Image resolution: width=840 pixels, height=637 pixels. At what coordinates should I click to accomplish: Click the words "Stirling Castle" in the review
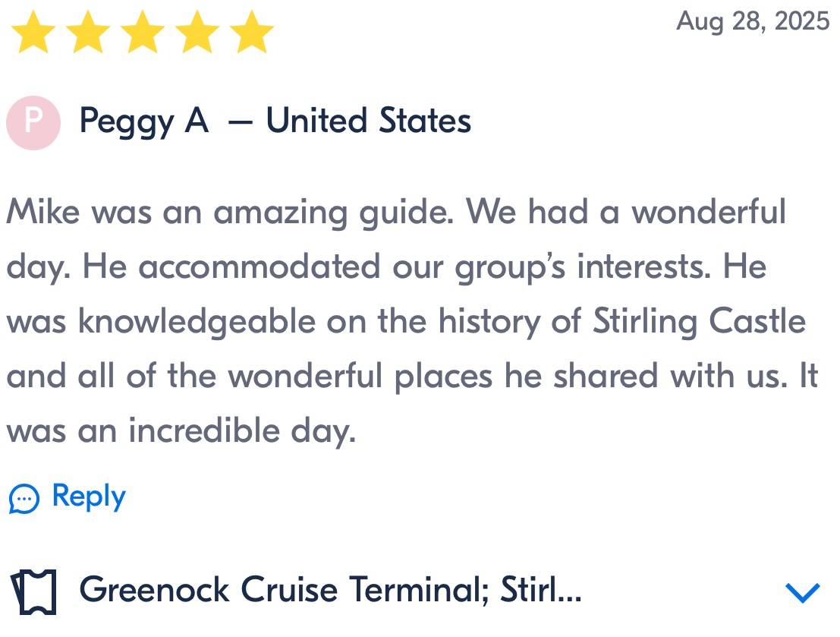698,321
